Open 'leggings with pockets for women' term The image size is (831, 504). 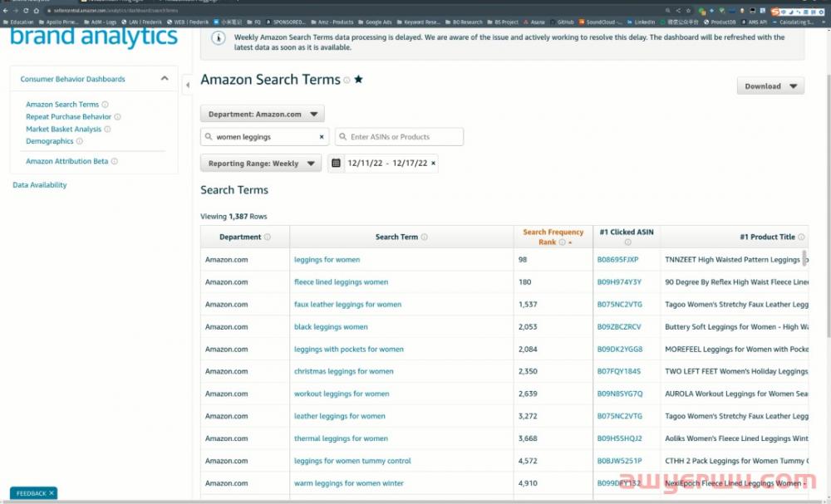point(349,350)
